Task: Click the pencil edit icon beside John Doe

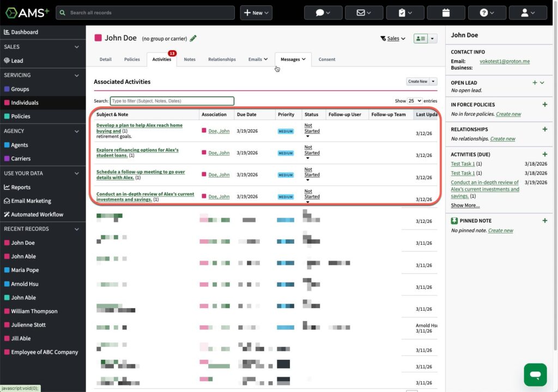Action: [193, 38]
